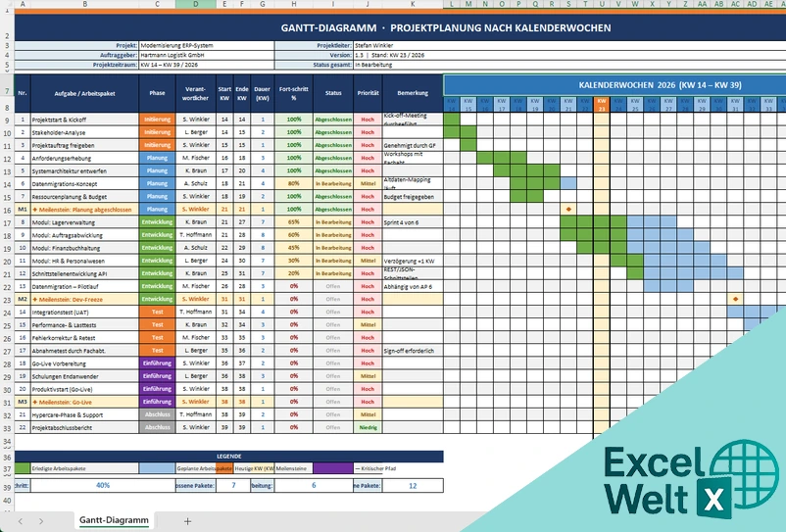The width and height of the screenshot is (786, 532).
Task: Click the Kritischer Pfad legend label
Action: click(375, 469)
